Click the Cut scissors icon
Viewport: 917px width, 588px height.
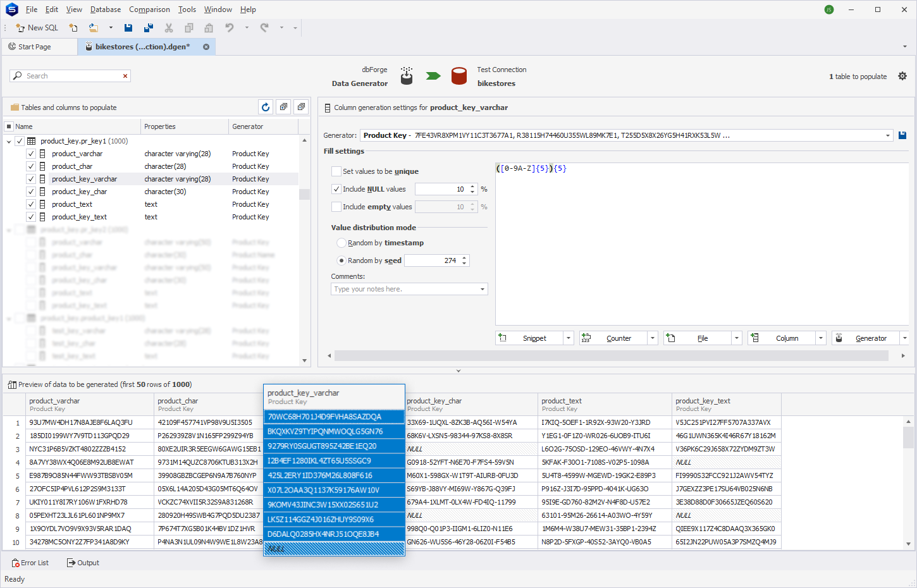[x=169, y=28]
